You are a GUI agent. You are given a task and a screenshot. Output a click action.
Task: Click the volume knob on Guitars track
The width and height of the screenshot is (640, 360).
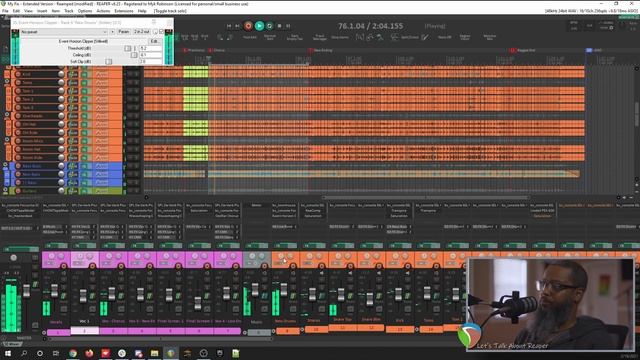pyautogui.click(x=61, y=191)
